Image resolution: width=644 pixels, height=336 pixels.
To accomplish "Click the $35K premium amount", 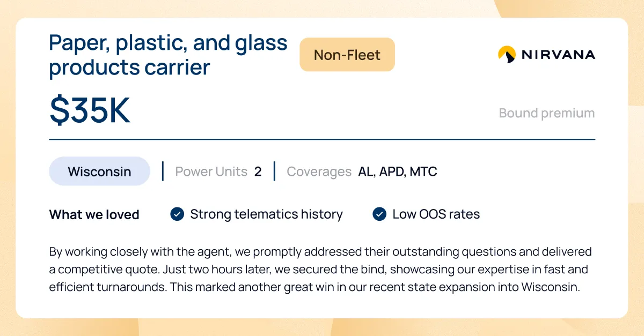I will coord(90,110).
